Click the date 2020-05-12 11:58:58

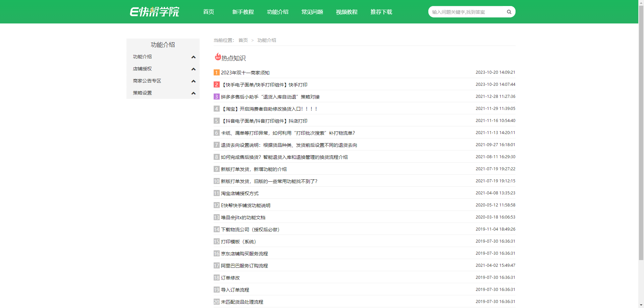click(x=495, y=205)
